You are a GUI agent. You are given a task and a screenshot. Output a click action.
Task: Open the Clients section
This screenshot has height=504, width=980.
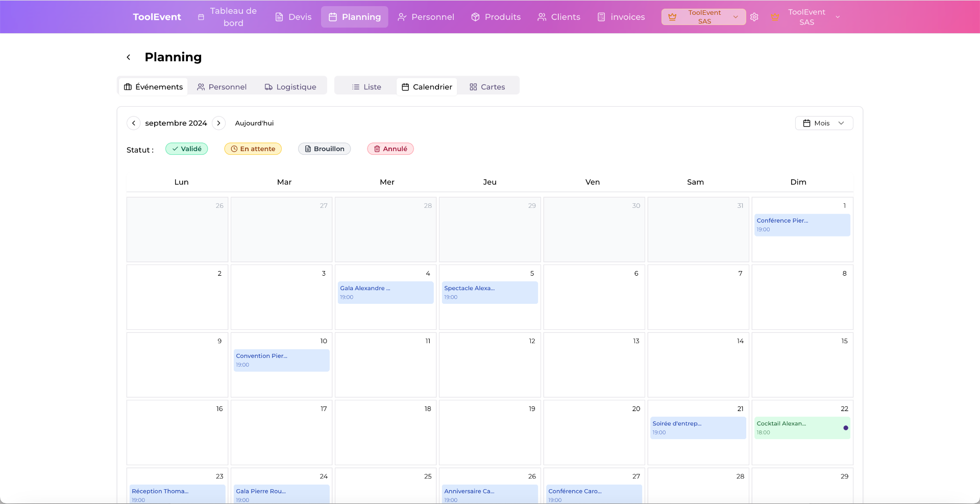tap(559, 17)
